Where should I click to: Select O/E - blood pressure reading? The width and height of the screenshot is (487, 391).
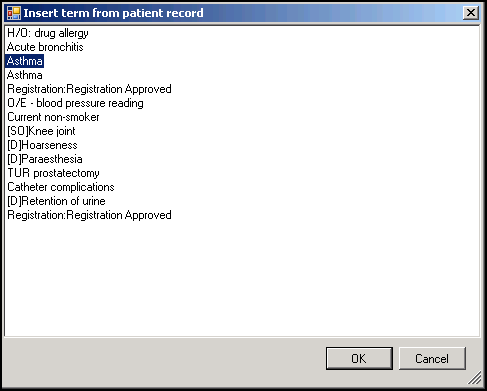click(x=75, y=103)
